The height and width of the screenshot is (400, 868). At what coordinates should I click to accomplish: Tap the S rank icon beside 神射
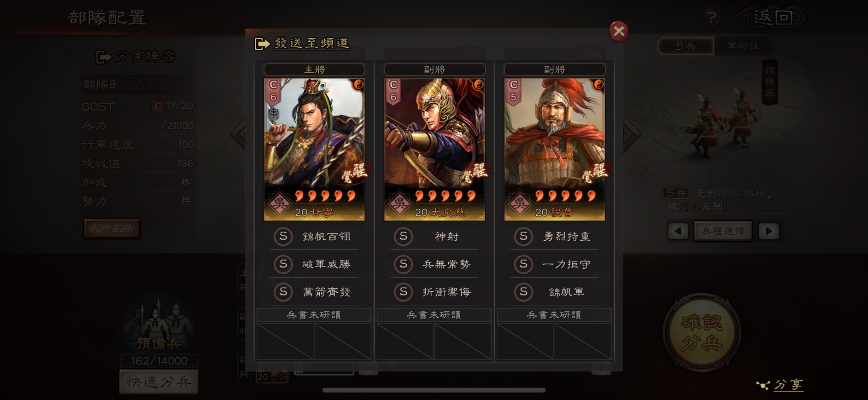pos(404,237)
